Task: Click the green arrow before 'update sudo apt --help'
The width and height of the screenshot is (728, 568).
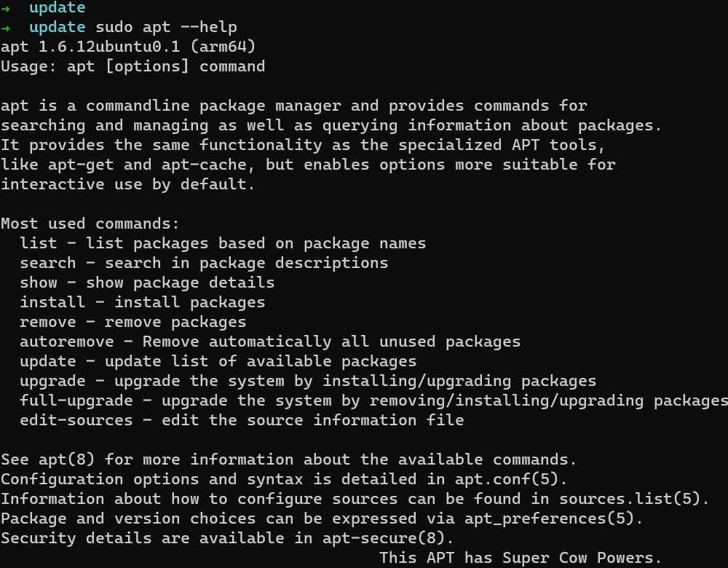Action: pos(6,28)
